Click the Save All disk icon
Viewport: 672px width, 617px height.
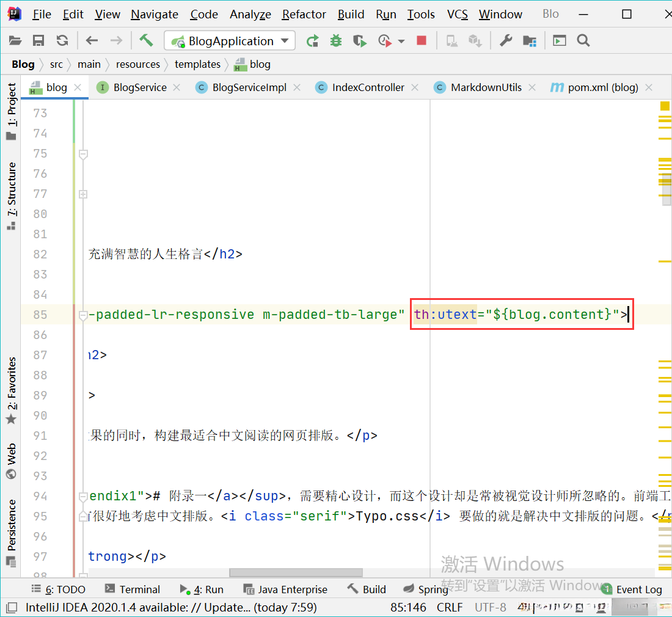[38, 41]
